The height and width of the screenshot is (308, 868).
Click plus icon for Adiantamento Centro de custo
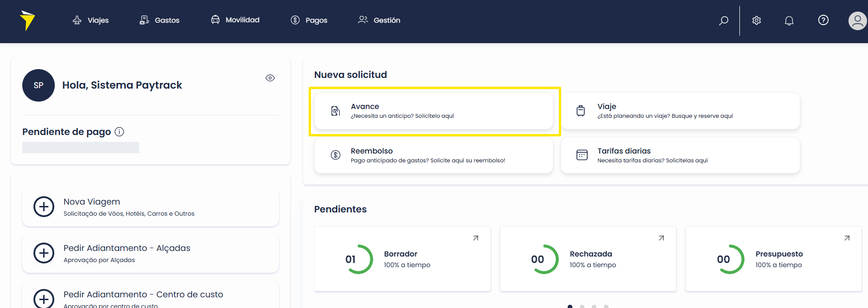click(x=44, y=299)
